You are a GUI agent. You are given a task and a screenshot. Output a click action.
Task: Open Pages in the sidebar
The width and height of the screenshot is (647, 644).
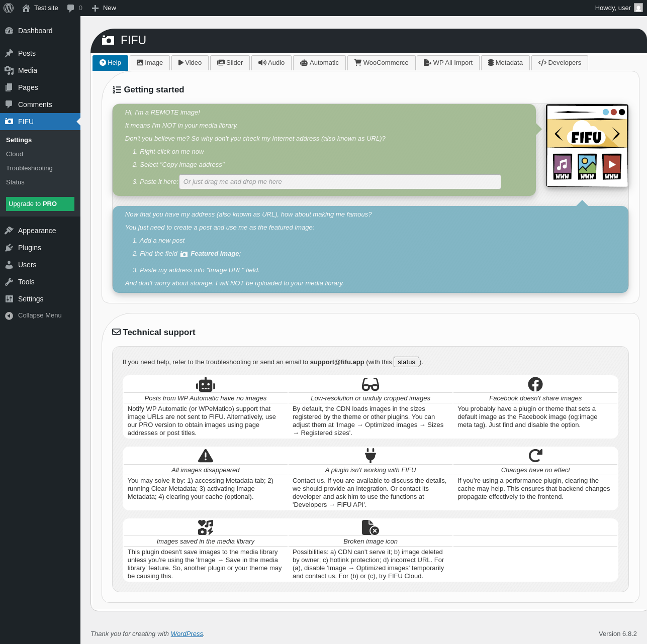tap(40, 87)
